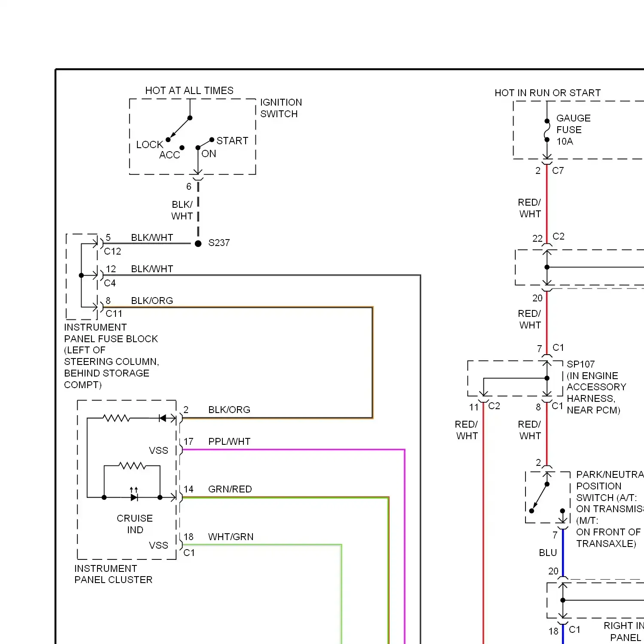Select the IGNITION SWITCH label
Screen dimensions: 644x644
click(281, 108)
